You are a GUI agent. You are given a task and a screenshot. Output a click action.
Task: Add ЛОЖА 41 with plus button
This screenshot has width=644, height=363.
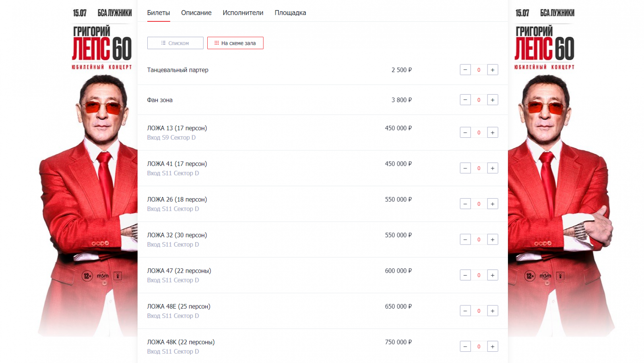(493, 168)
